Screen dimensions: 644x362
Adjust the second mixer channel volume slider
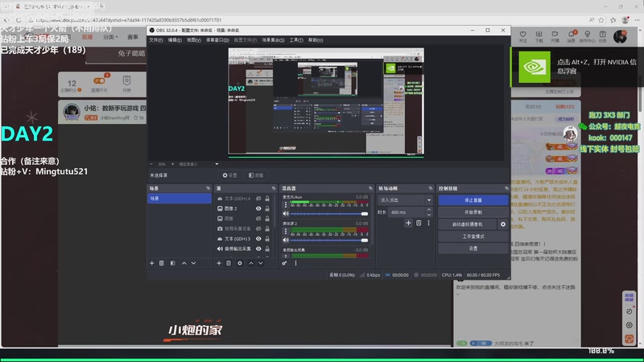click(x=328, y=240)
